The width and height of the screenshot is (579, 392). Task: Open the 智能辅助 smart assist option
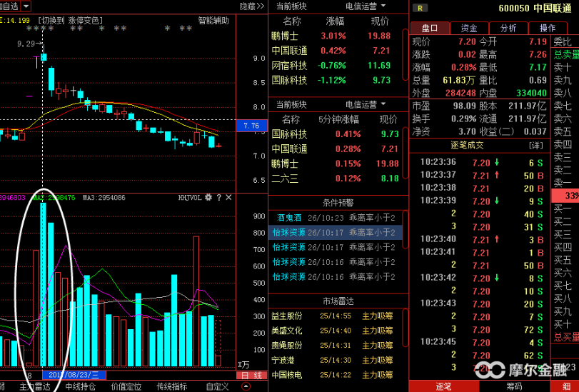(x=213, y=20)
